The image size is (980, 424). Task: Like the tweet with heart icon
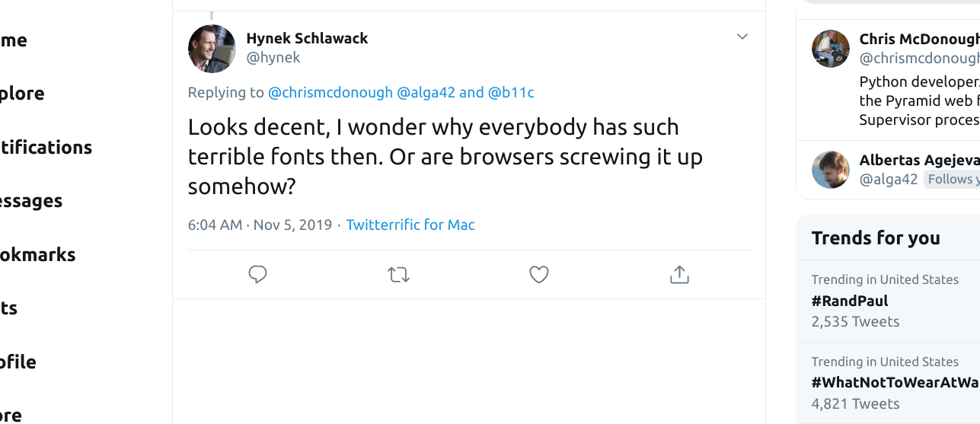coord(539,274)
